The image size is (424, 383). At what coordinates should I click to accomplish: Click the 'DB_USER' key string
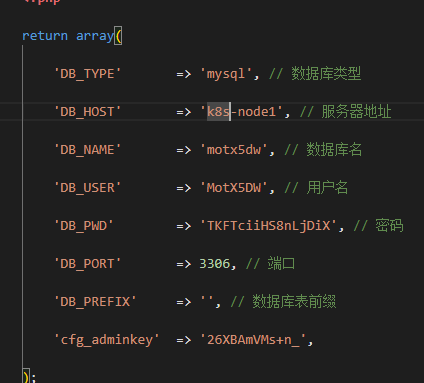(88, 188)
